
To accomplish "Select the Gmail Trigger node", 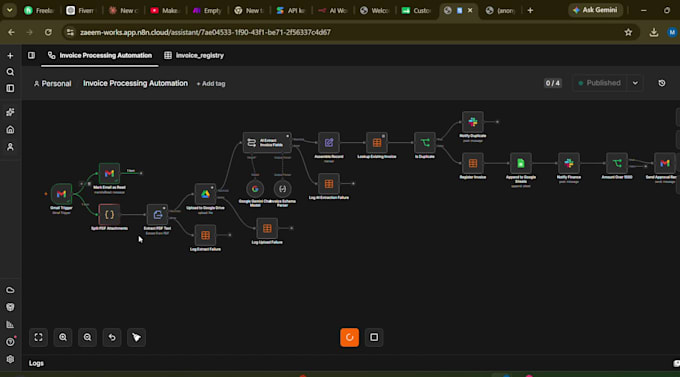I will tap(61, 194).
